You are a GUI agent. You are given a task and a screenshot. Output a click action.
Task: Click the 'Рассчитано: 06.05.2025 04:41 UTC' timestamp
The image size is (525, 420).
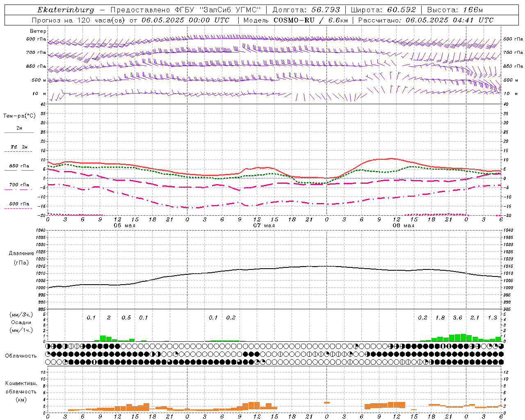(x=426, y=20)
